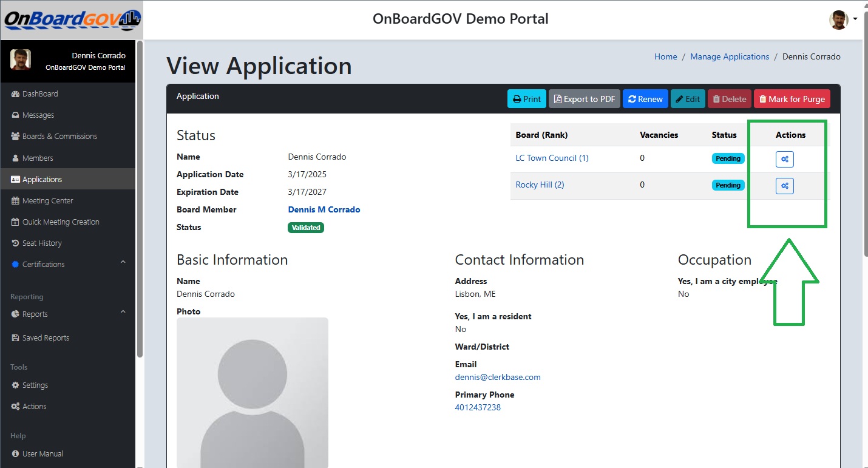868x468 pixels.
Task: Open the LC Town Council board link
Action: pos(552,158)
